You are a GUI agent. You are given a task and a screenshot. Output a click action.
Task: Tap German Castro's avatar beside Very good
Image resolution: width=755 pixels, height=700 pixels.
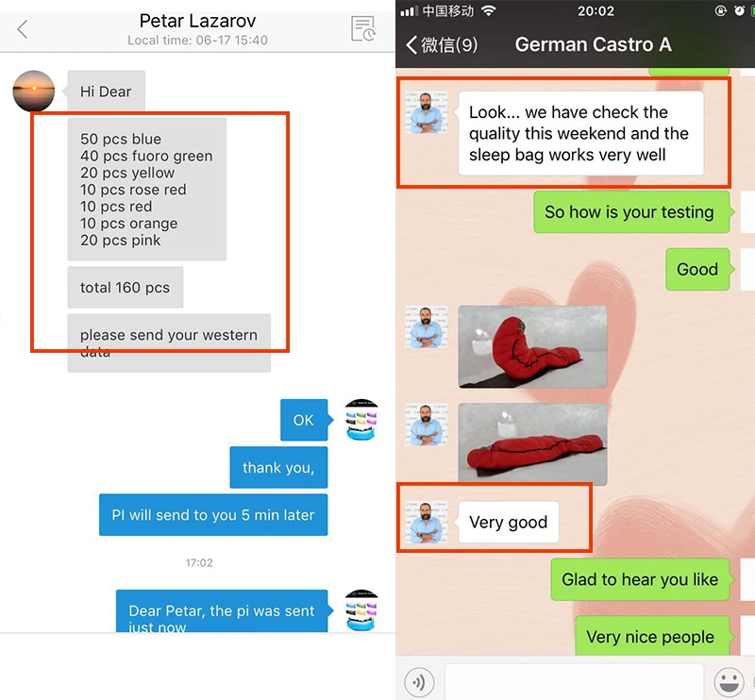pyautogui.click(x=427, y=523)
